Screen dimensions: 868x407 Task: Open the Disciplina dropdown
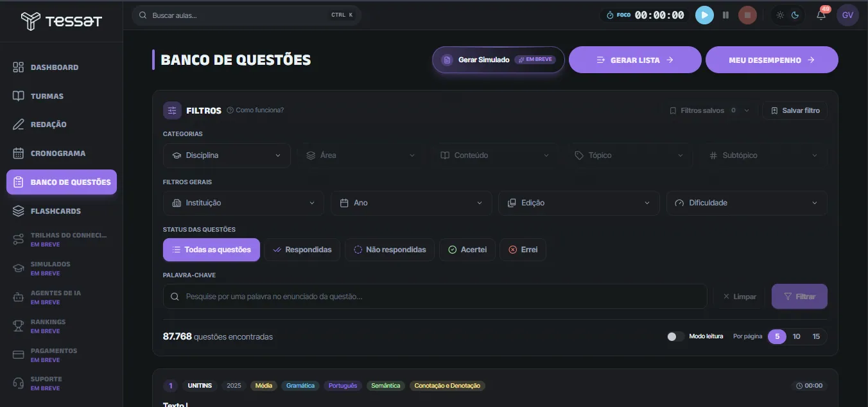coord(227,155)
